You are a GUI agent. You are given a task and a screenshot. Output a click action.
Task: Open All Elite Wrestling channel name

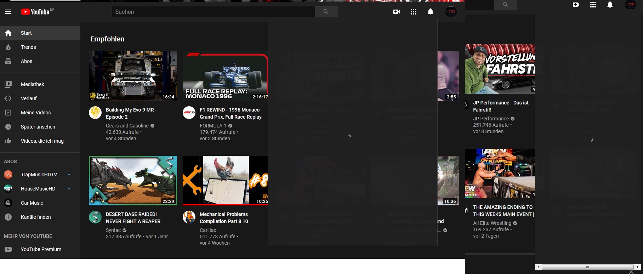492,223
